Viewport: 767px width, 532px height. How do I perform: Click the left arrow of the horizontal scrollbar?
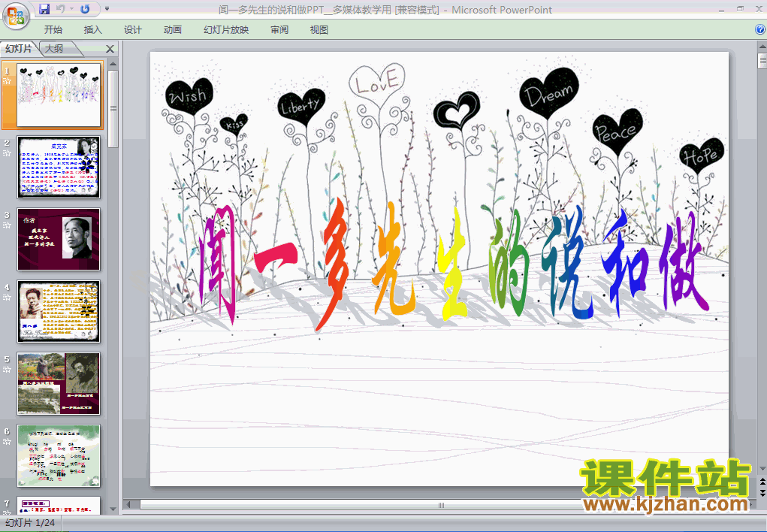coord(129,505)
